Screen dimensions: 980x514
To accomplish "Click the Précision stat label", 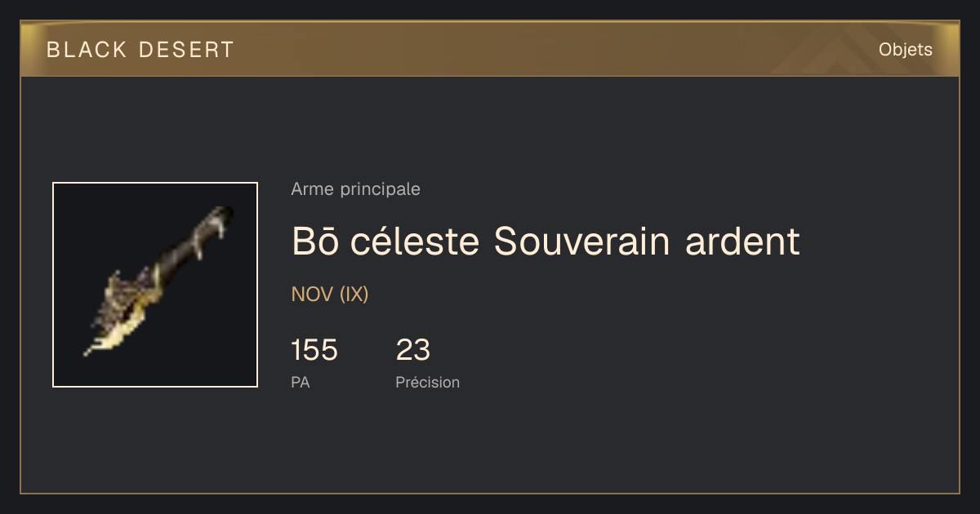I will point(428,382).
